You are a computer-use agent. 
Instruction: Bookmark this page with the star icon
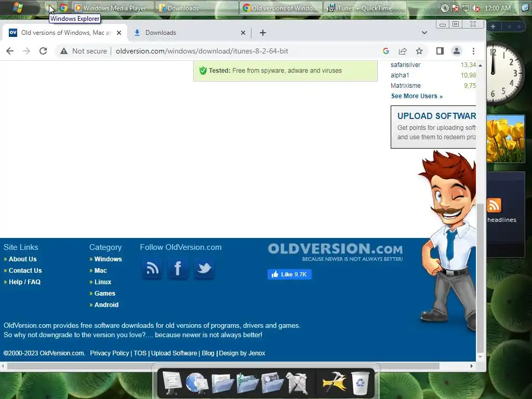[x=419, y=51]
